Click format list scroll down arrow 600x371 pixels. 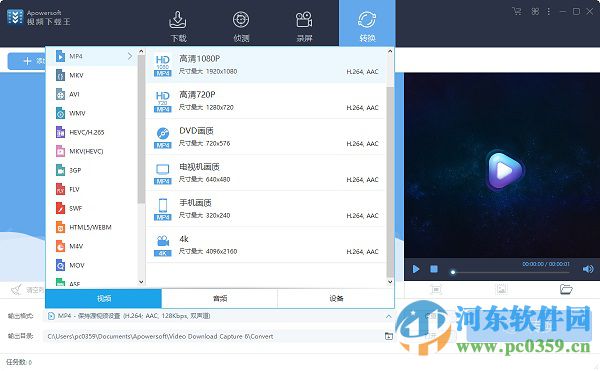coord(141,282)
